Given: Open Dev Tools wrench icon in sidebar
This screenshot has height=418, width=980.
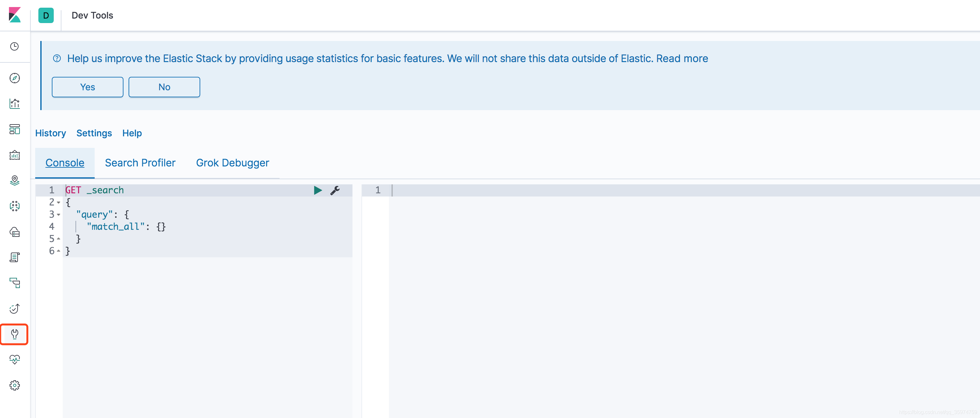Looking at the screenshot, I should [14, 334].
